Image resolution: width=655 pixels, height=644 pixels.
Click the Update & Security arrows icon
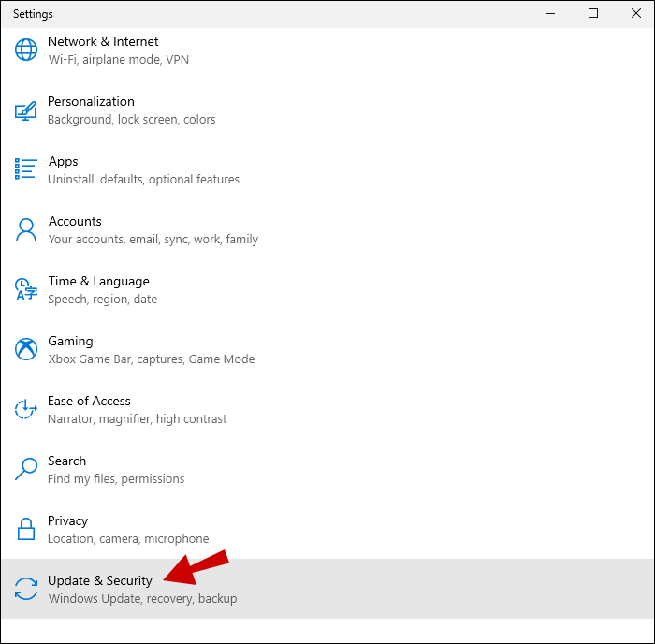(25, 589)
